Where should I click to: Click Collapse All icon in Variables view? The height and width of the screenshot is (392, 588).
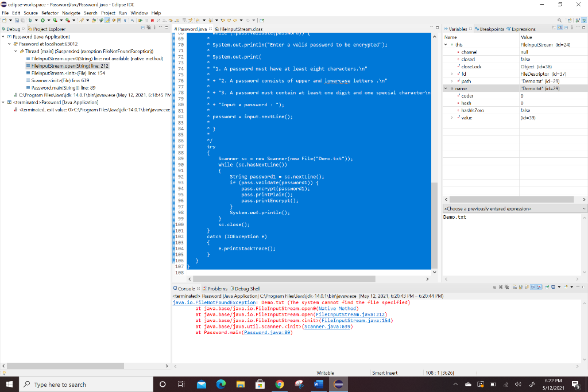coord(566,28)
